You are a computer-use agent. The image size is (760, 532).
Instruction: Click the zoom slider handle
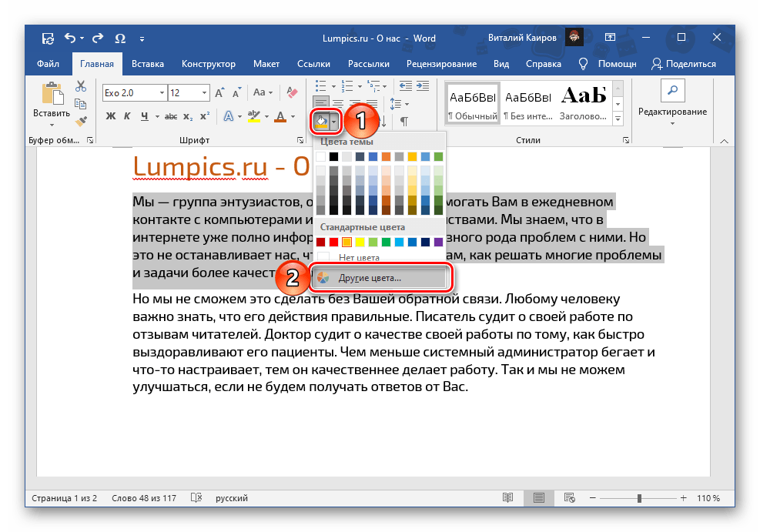click(639, 498)
